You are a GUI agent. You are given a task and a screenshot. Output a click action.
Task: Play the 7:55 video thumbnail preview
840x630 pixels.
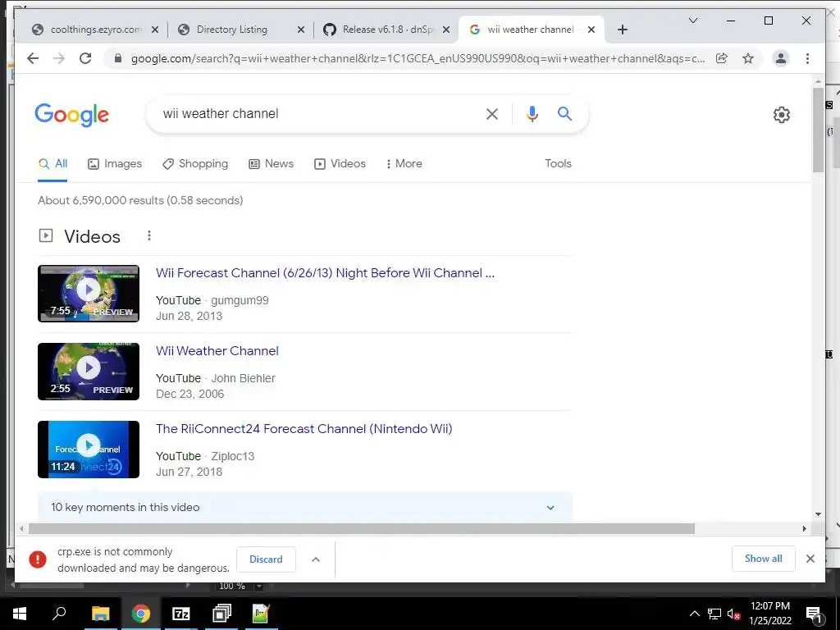(89, 294)
